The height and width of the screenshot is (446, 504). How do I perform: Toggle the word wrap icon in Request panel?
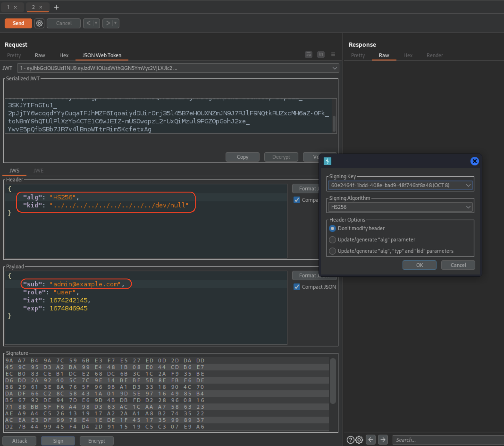click(x=308, y=55)
